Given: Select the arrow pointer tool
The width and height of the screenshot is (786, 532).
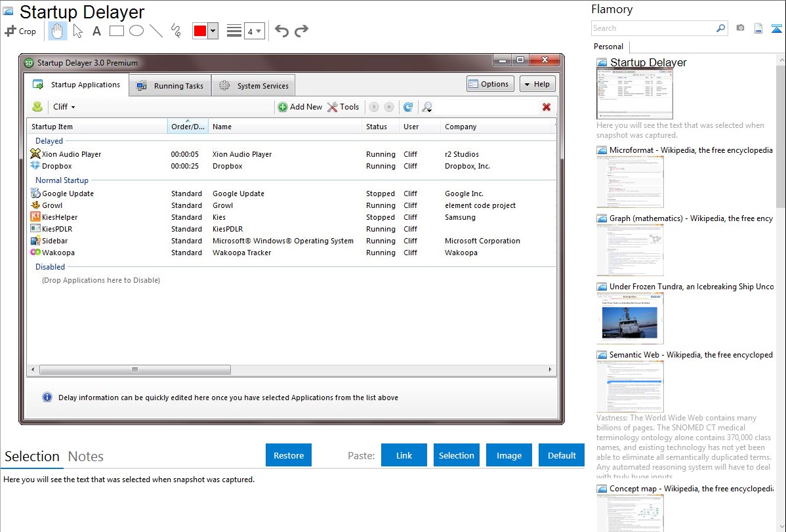Looking at the screenshot, I should pyautogui.click(x=77, y=31).
